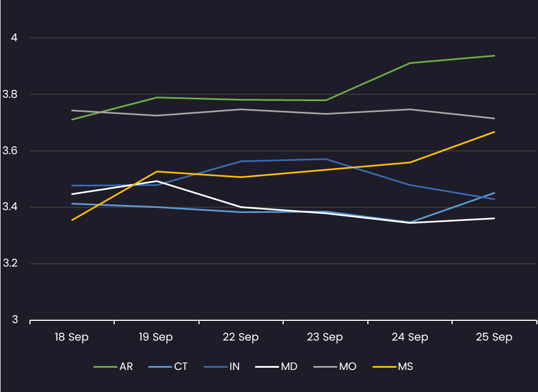Click the 19 Sep x-axis label
Screen dimensions: 538x392
click(x=156, y=337)
